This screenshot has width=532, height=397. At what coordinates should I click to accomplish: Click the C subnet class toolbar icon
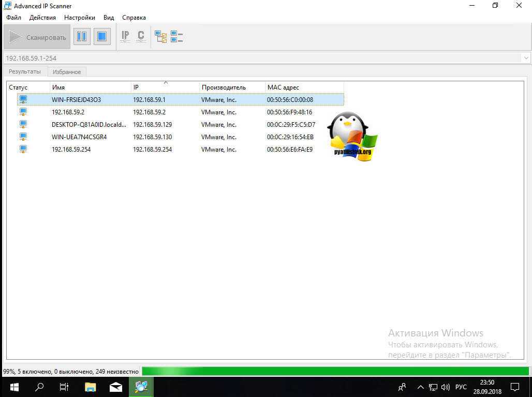point(141,37)
